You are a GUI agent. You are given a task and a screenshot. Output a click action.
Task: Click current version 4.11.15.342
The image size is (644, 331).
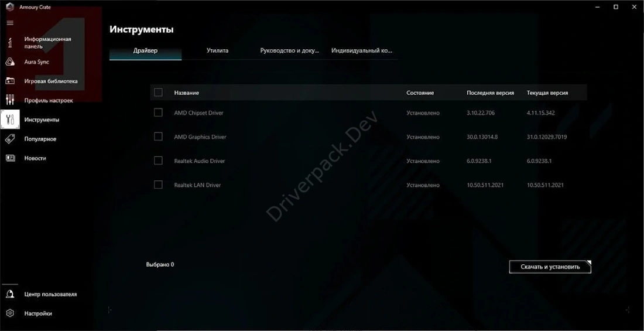pos(541,112)
